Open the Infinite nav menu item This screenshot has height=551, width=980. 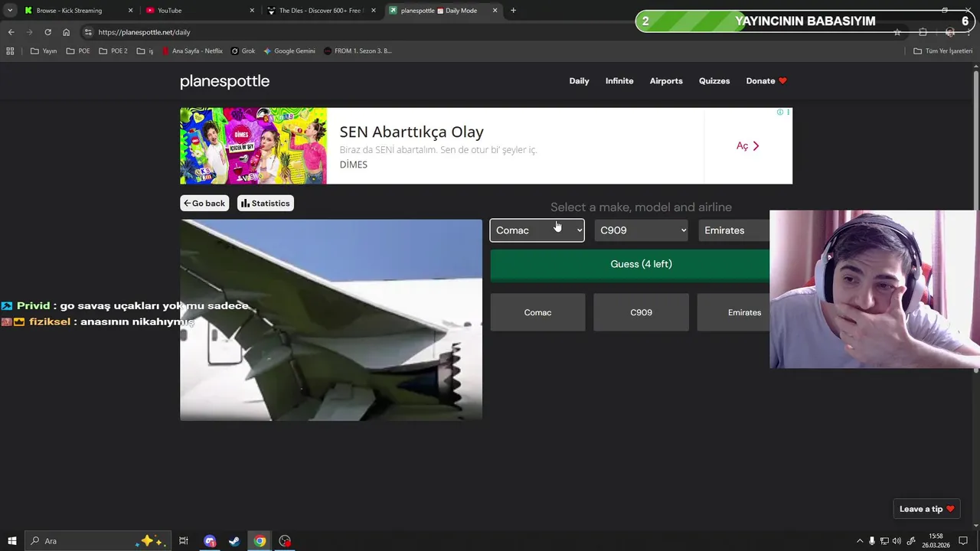point(619,81)
